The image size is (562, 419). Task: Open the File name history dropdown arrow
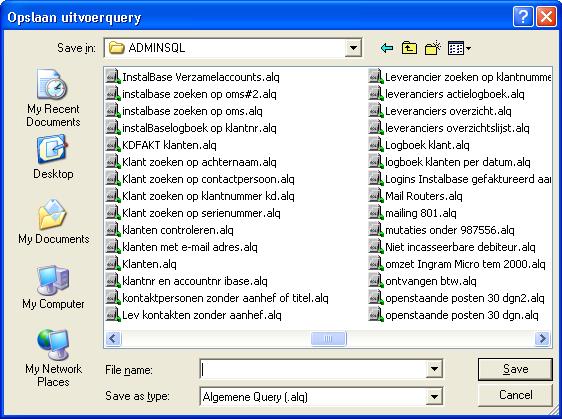coord(434,369)
